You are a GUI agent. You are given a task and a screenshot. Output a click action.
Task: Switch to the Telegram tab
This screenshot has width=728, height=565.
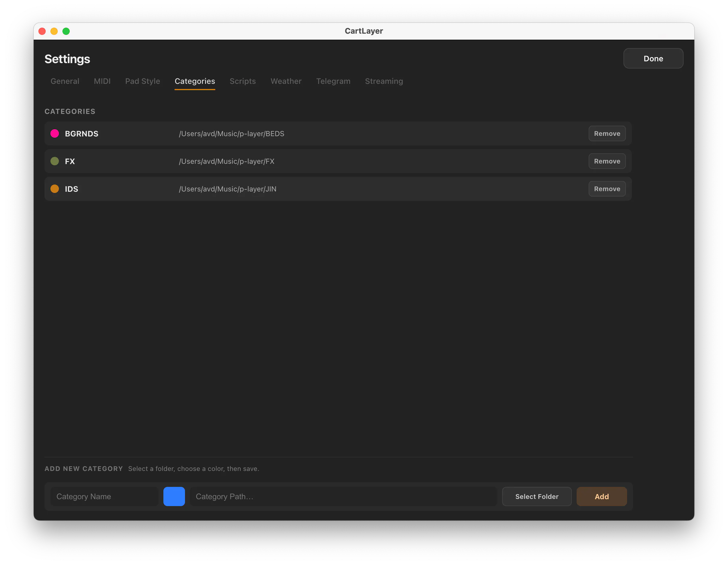coord(333,81)
